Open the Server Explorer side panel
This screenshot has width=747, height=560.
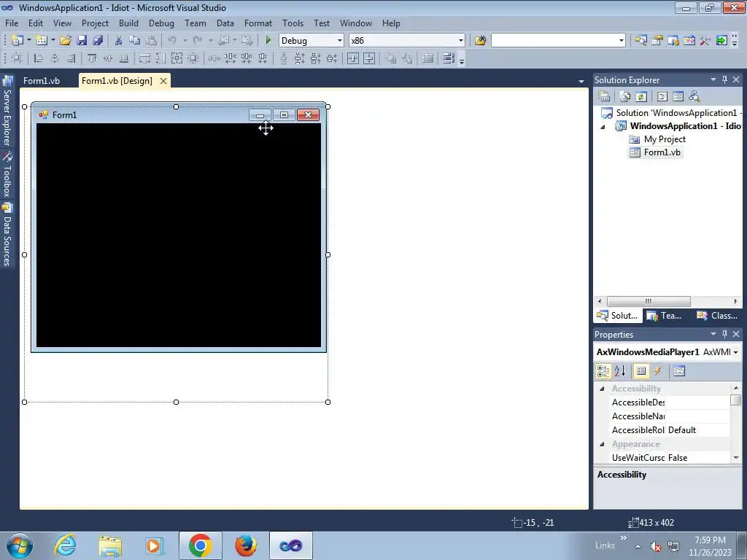(x=7, y=111)
